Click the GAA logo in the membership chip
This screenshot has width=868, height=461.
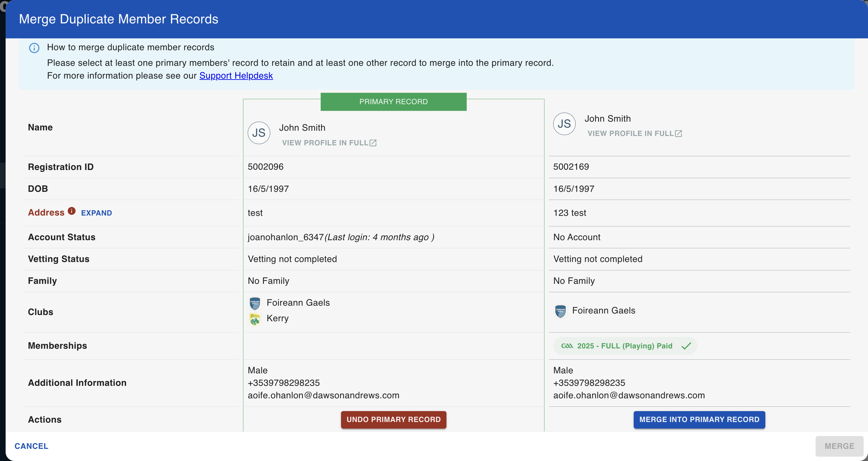tap(567, 346)
